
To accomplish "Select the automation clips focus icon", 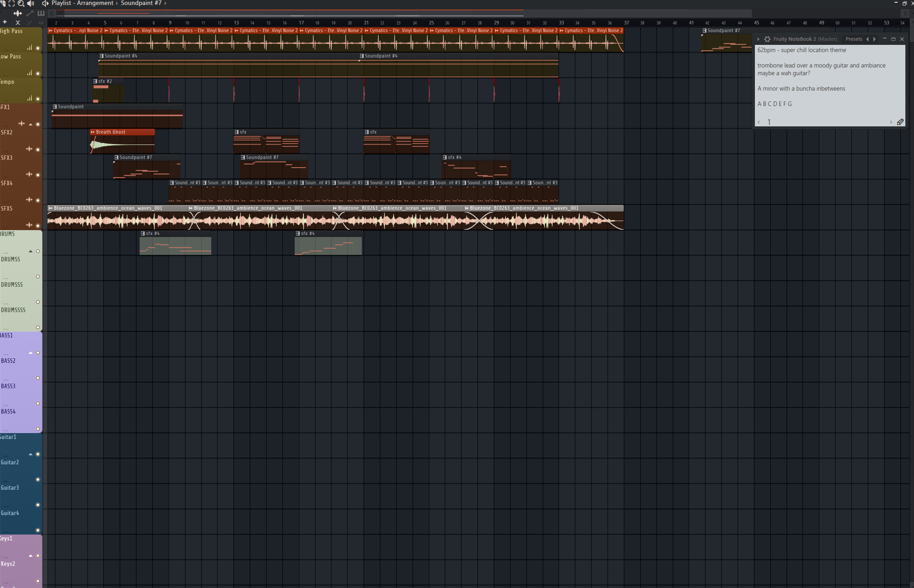I will tap(29, 13).
